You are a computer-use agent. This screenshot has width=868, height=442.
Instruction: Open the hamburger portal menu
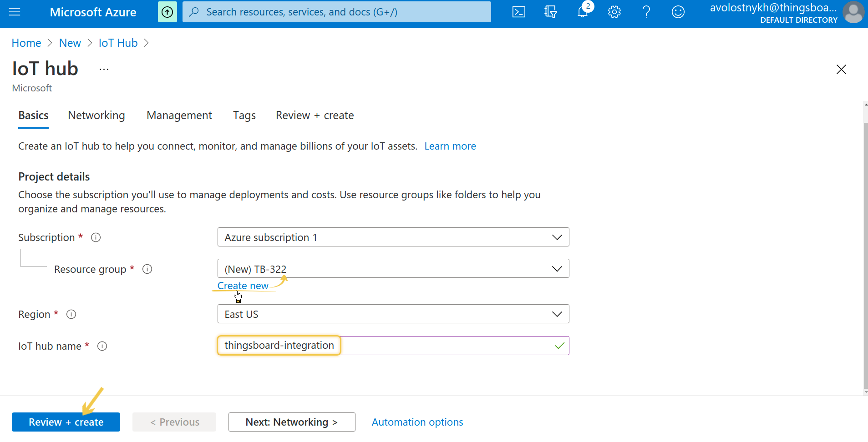tap(15, 12)
